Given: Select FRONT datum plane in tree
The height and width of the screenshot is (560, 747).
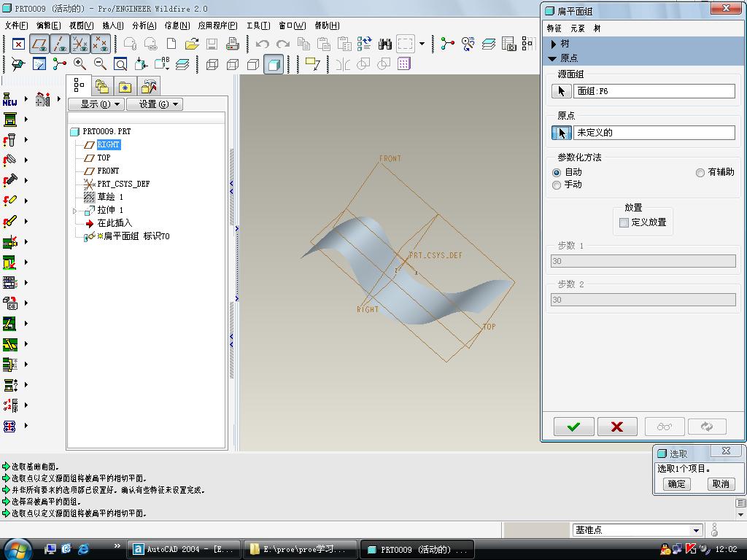Looking at the screenshot, I should [108, 171].
